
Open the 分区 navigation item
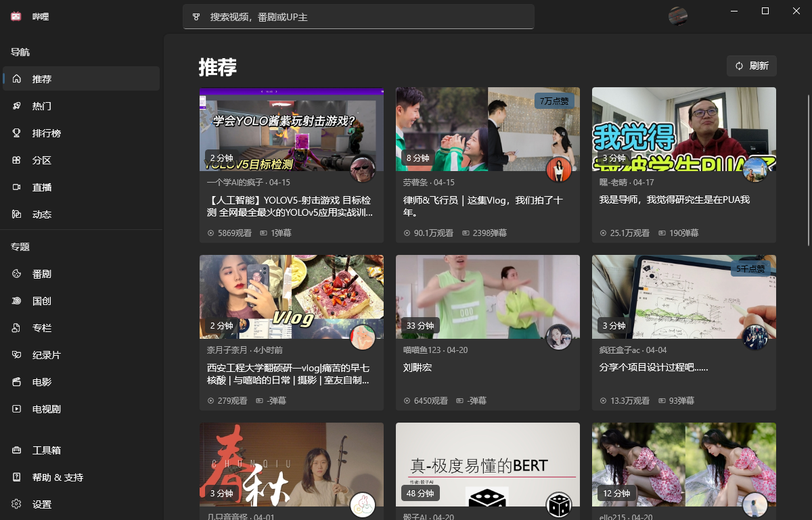[x=81, y=160]
